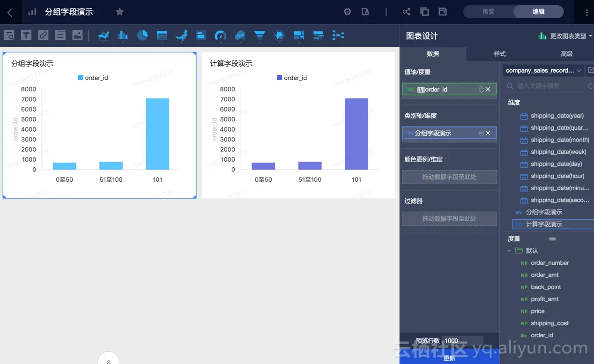Screen dimensions: 594x364
Task: Click the 更新 update button
Action: pyautogui.click(x=449, y=358)
